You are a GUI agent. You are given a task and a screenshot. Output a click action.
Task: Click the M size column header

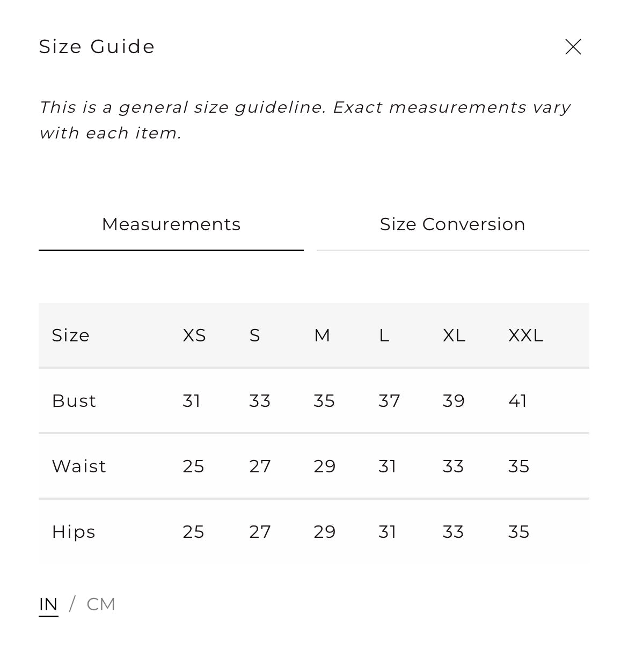tap(322, 335)
